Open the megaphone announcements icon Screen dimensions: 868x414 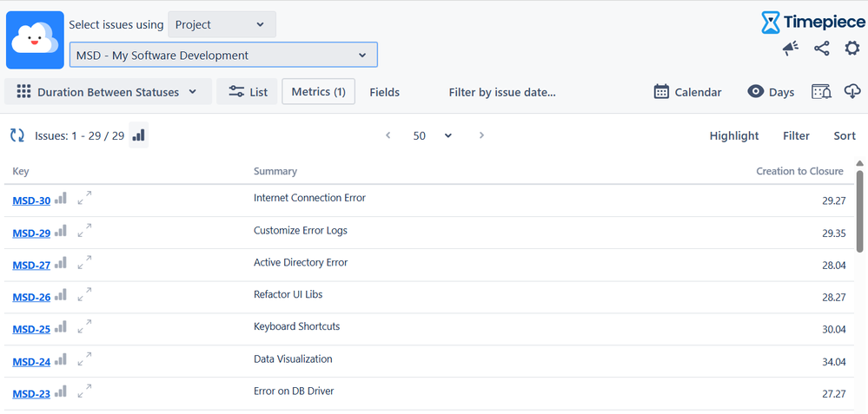click(x=791, y=49)
